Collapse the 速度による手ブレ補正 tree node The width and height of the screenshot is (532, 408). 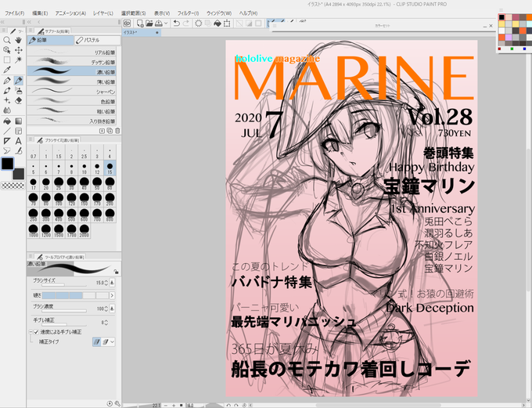click(31, 332)
